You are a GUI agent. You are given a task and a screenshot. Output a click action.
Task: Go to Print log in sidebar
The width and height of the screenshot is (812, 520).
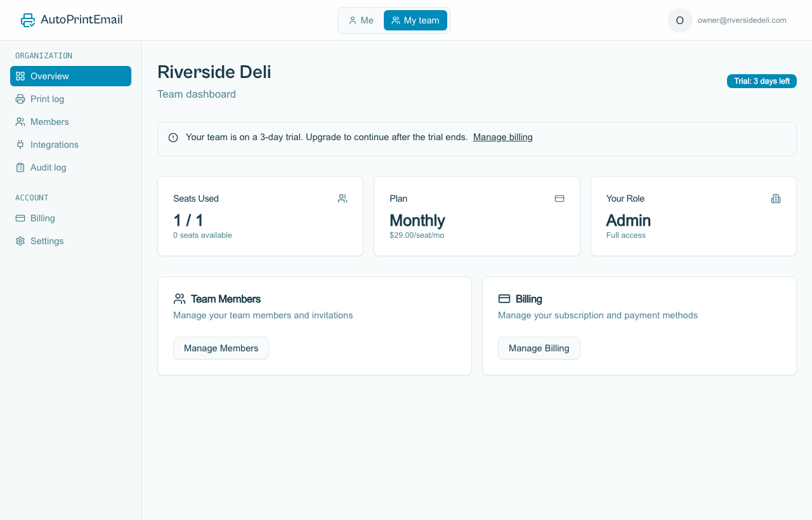point(70,99)
